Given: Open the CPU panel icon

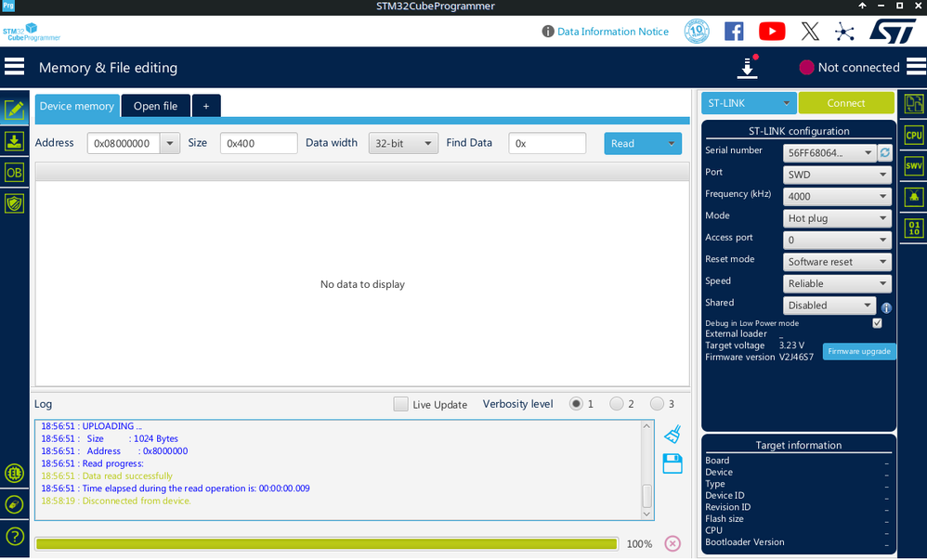Looking at the screenshot, I should (x=914, y=135).
